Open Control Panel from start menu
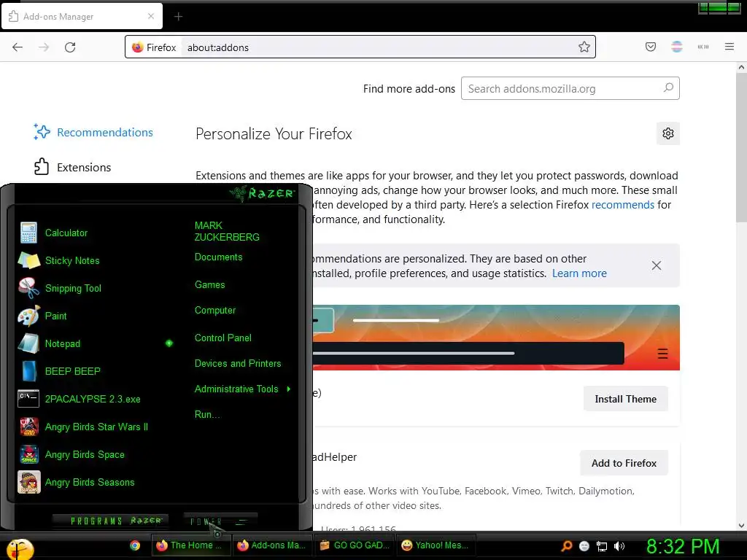Image resolution: width=747 pixels, height=560 pixels. (223, 338)
